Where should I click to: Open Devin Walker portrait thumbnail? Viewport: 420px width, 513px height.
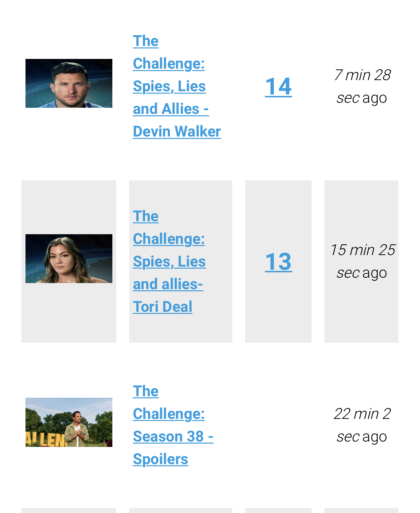pos(69,83)
